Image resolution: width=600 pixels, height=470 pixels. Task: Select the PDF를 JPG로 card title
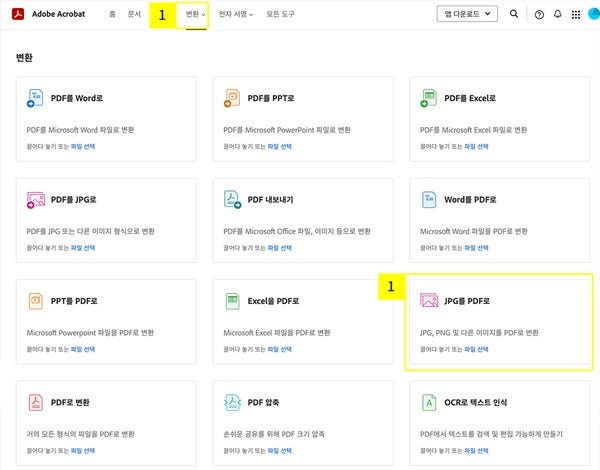tap(73, 200)
